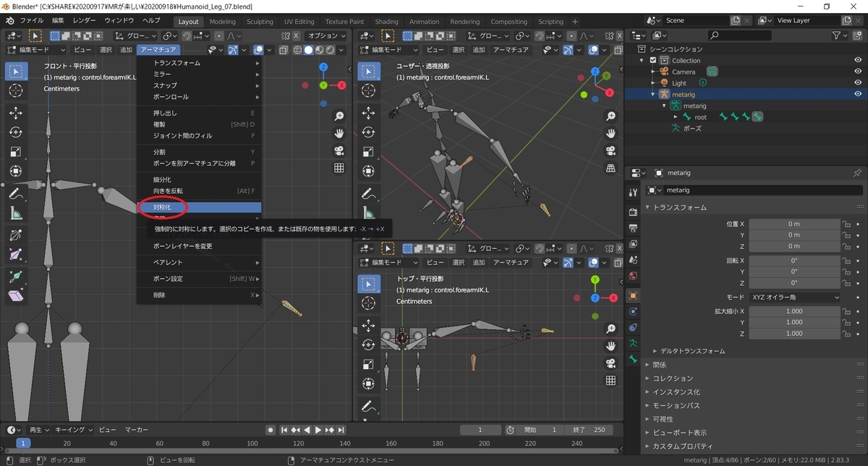Screen dimensions: 868x466
Task: Select the Measure tool in front viewport
Action: coord(16,213)
